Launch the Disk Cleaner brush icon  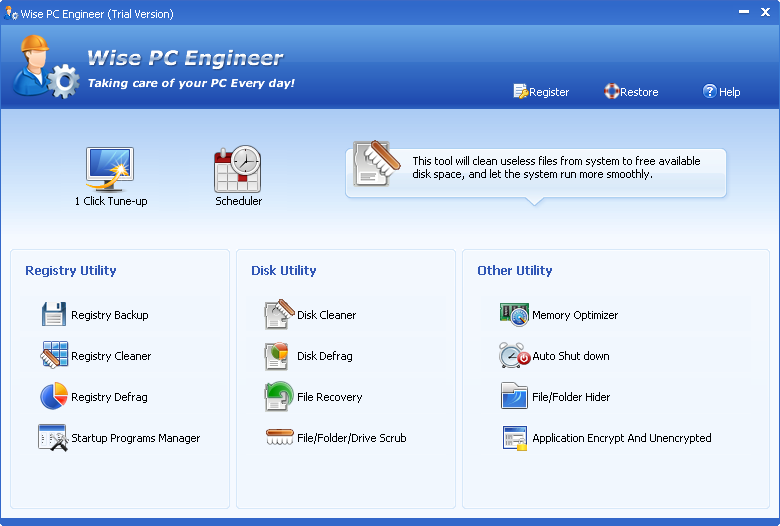coord(279,315)
